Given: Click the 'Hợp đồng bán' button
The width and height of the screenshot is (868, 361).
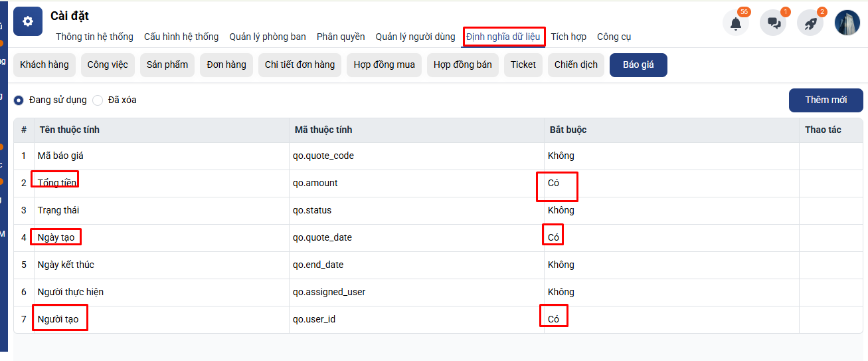Looking at the screenshot, I should [x=463, y=65].
